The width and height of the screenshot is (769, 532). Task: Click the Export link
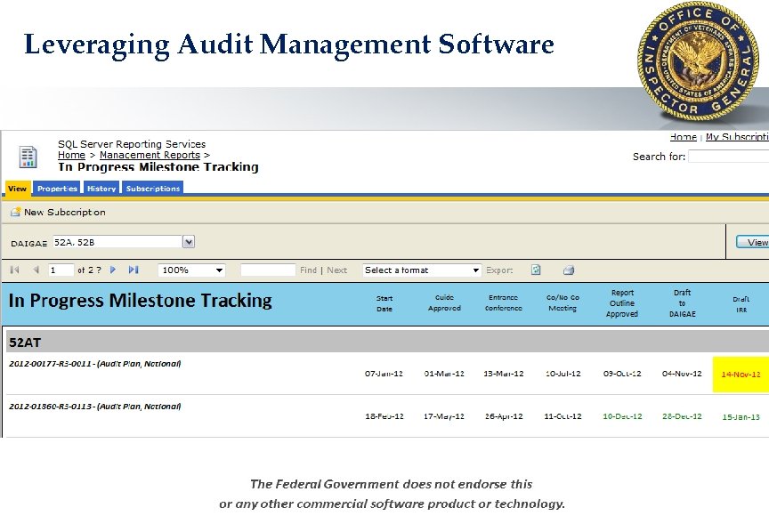point(499,270)
